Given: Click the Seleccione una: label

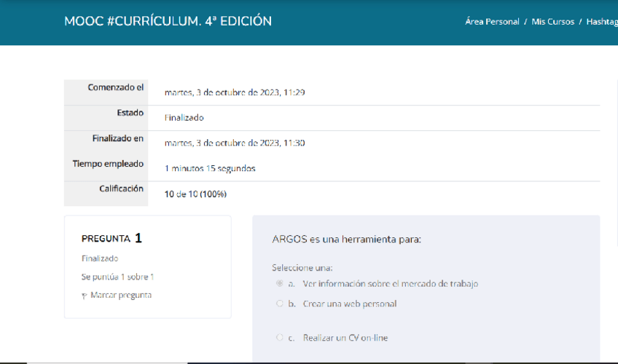Looking at the screenshot, I should click(x=302, y=268).
